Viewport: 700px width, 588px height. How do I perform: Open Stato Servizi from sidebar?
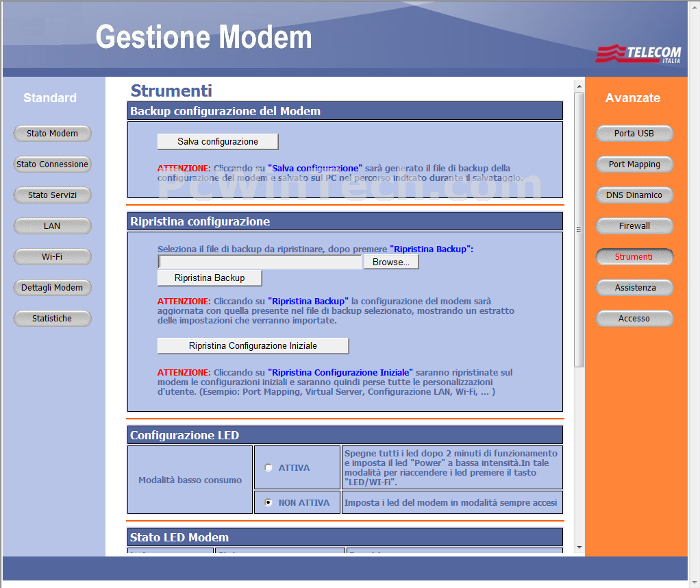(x=52, y=195)
